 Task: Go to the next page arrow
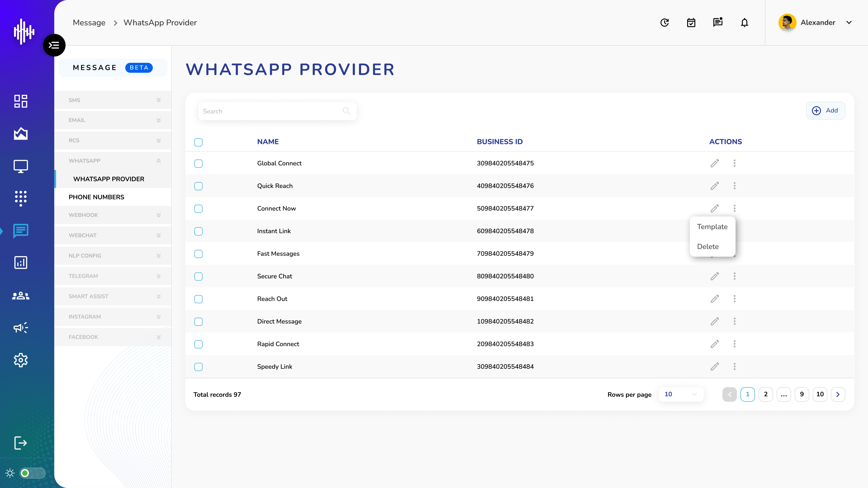click(x=838, y=394)
